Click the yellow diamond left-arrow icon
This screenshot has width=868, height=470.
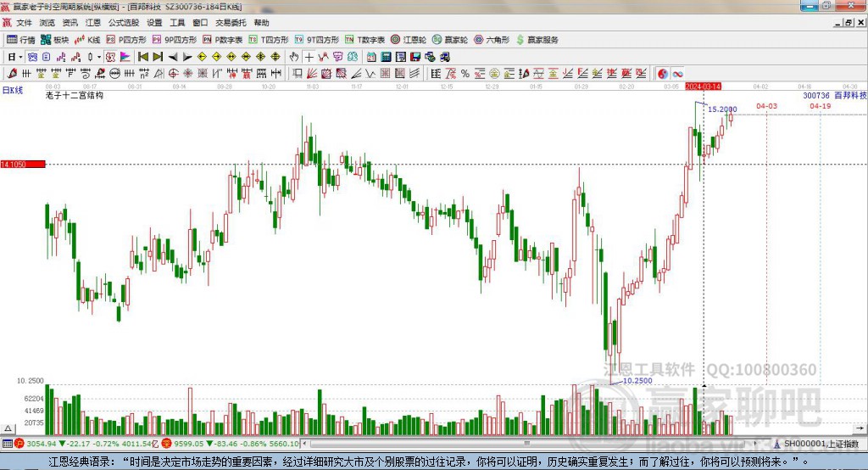(x=202, y=57)
